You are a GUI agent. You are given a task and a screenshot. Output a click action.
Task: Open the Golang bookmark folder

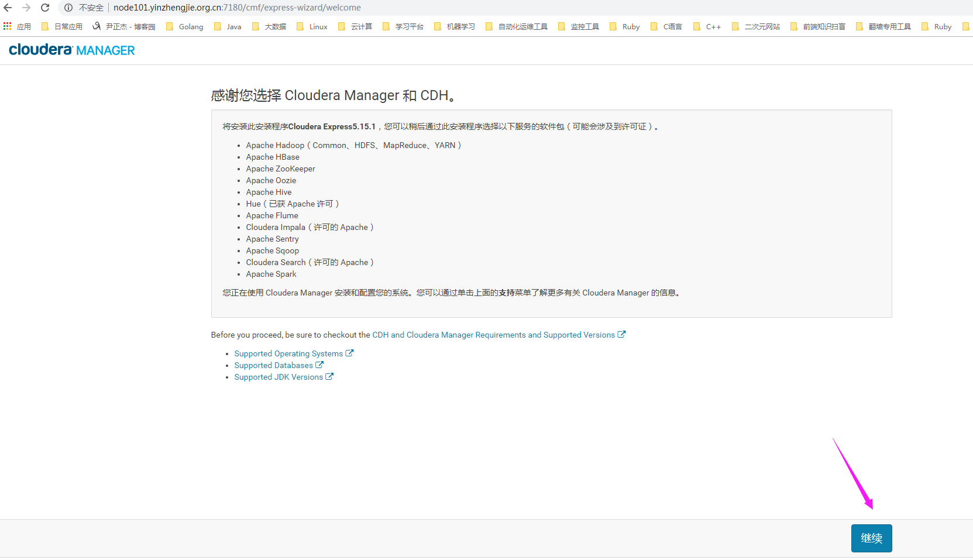tap(184, 26)
